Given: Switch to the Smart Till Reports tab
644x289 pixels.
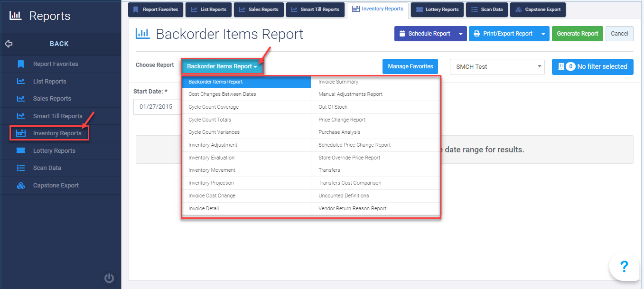Looking at the screenshot, I should tap(315, 9).
